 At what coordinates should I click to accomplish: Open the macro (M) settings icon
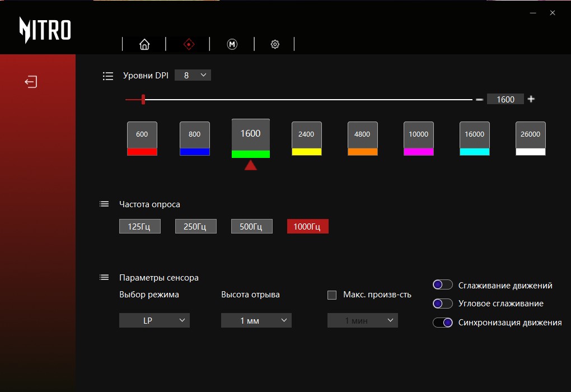coord(232,44)
